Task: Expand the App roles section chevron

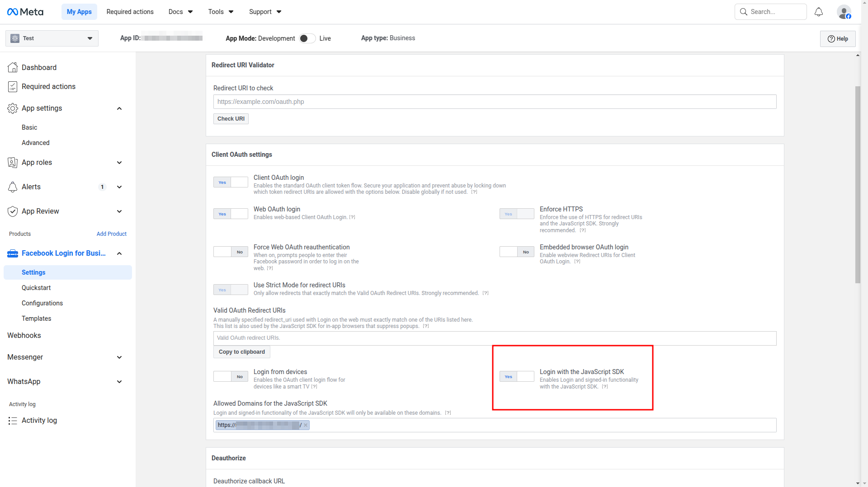Action: 119,163
